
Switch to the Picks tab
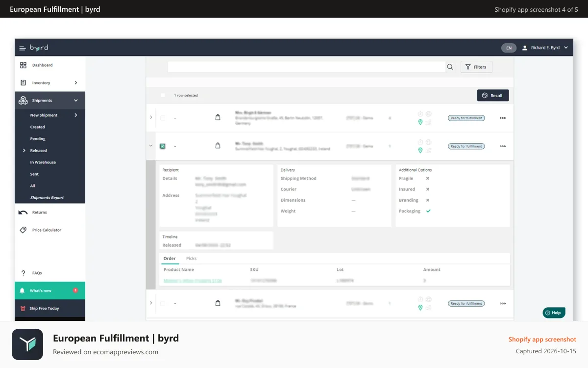[191, 259]
